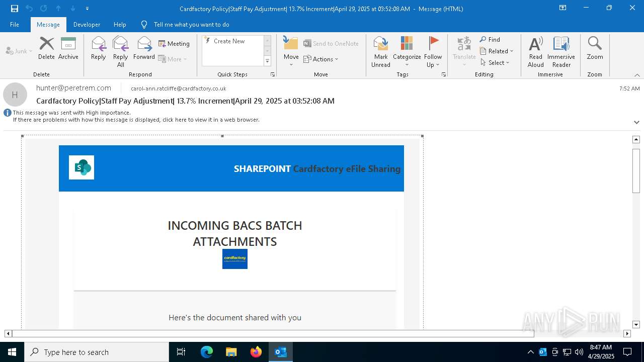Click Find in Editing group
The height and width of the screenshot is (362, 644).
pyautogui.click(x=490, y=39)
